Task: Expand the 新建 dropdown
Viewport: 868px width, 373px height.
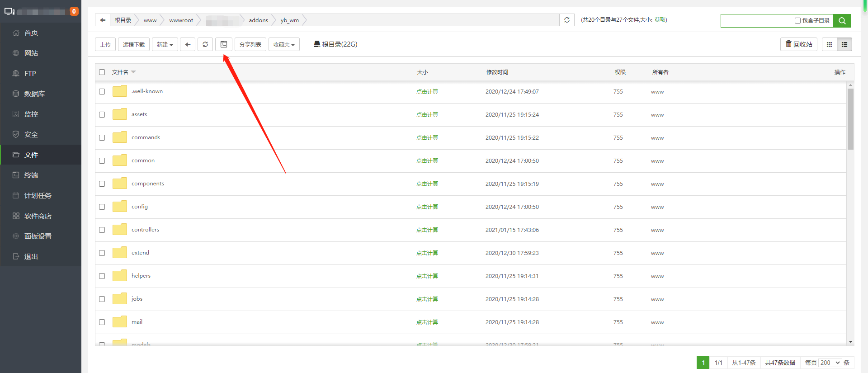Action: (x=165, y=44)
